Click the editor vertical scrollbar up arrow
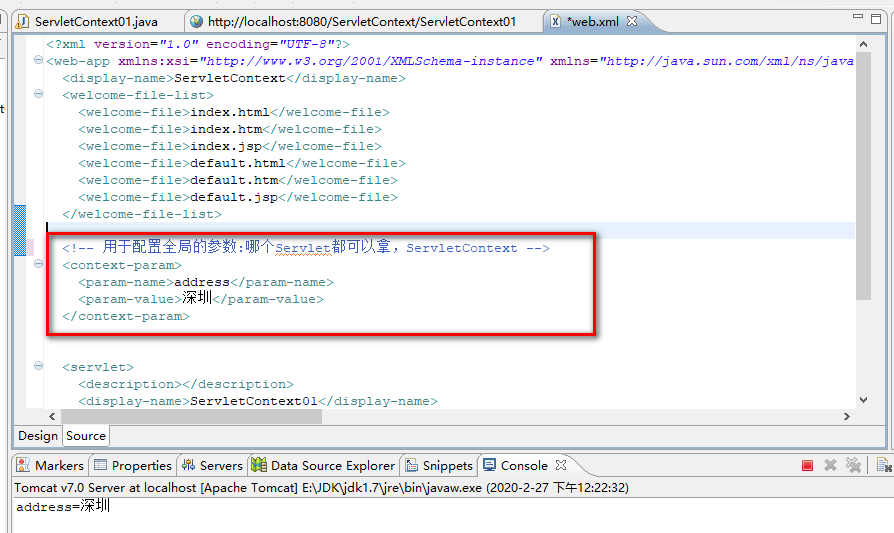Image resolution: width=894 pixels, height=533 pixels. tap(863, 44)
